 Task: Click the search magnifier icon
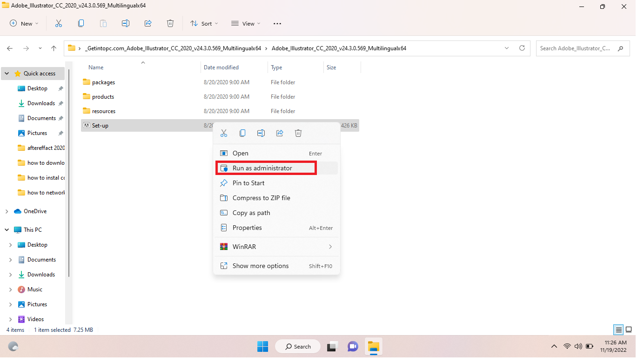point(620,48)
